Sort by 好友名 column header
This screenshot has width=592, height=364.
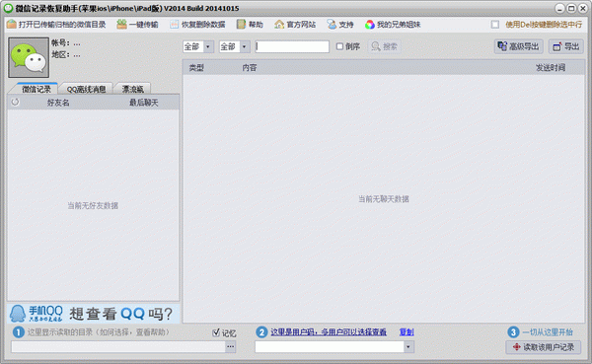58,103
